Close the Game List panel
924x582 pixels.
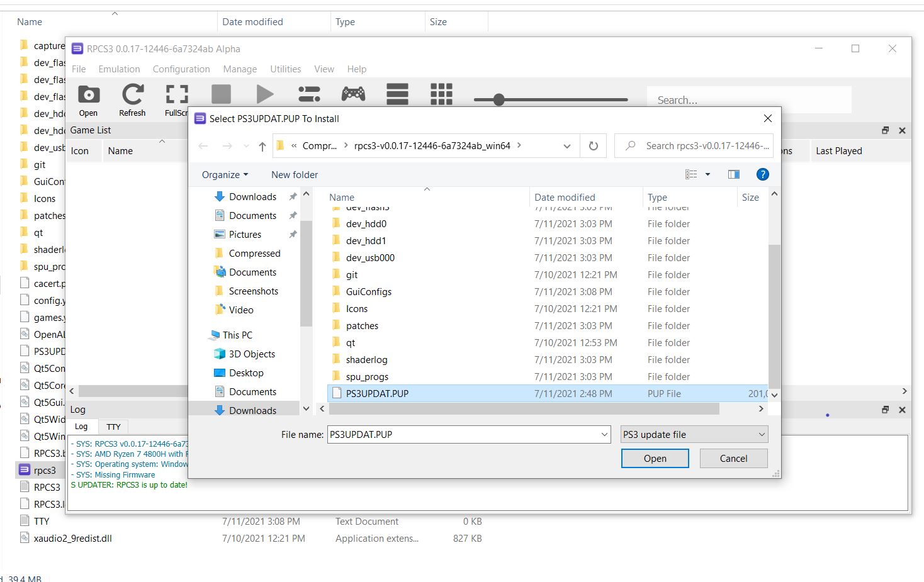[x=902, y=130]
